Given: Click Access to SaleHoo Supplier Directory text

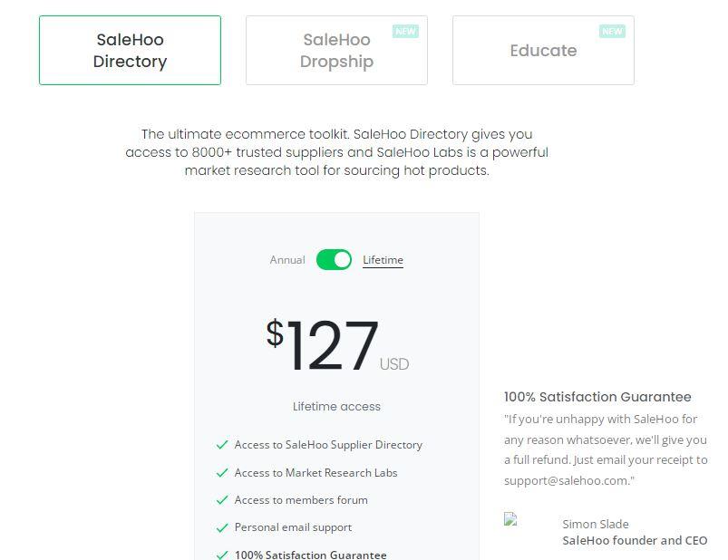Looking at the screenshot, I should (x=328, y=445).
